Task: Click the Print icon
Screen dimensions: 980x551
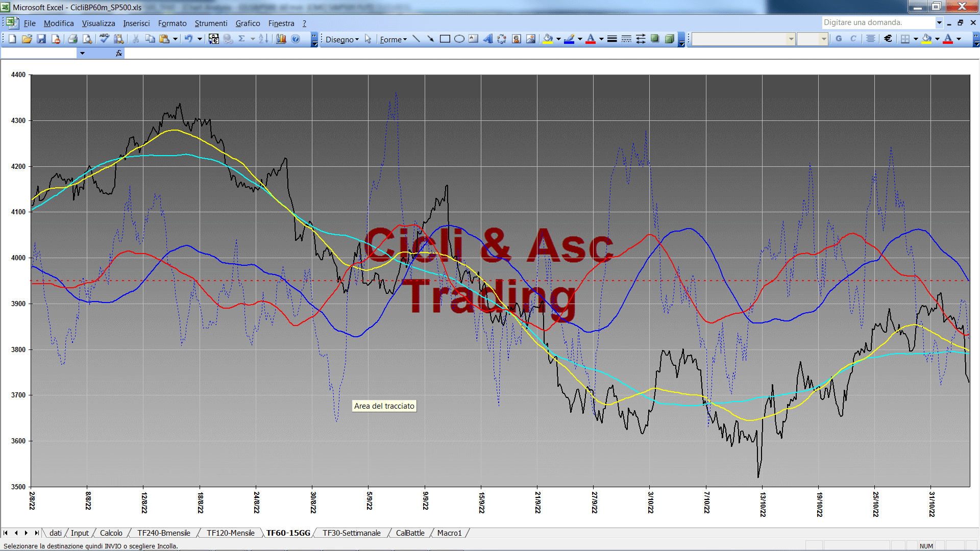Action: coord(72,39)
